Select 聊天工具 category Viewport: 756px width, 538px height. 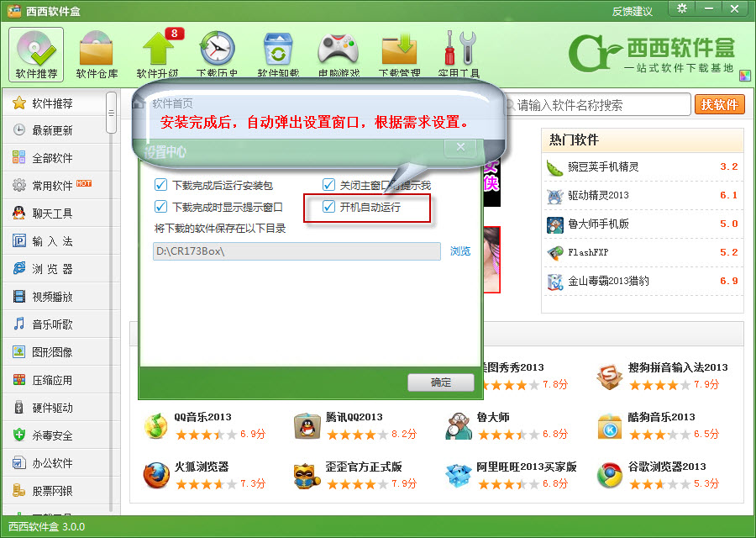(x=55, y=214)
